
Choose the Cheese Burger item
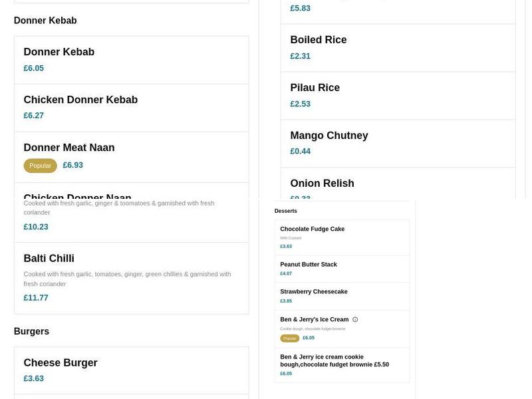(x=60, y=362)
